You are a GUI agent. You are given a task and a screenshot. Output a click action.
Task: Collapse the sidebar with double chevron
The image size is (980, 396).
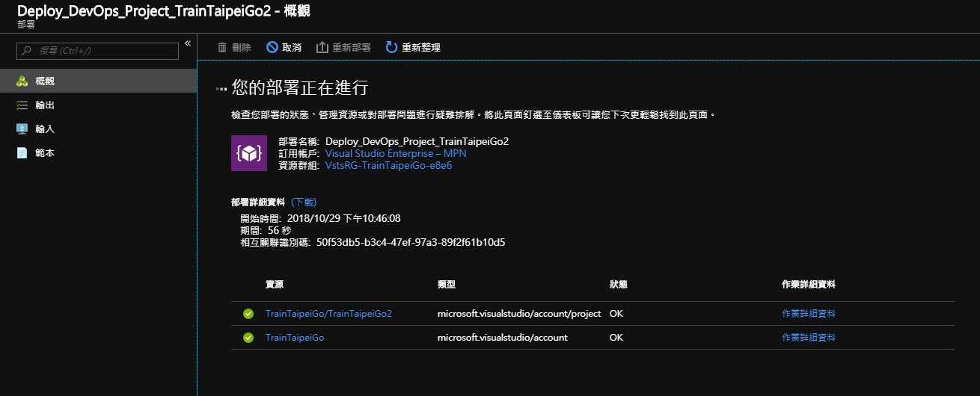(x=188, y=43)
